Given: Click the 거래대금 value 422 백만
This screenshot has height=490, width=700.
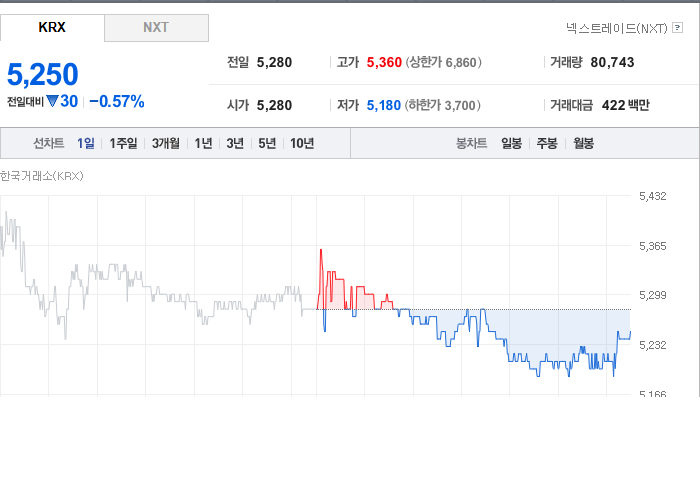Looking at the screenshot, I should (x=625, y=105).
